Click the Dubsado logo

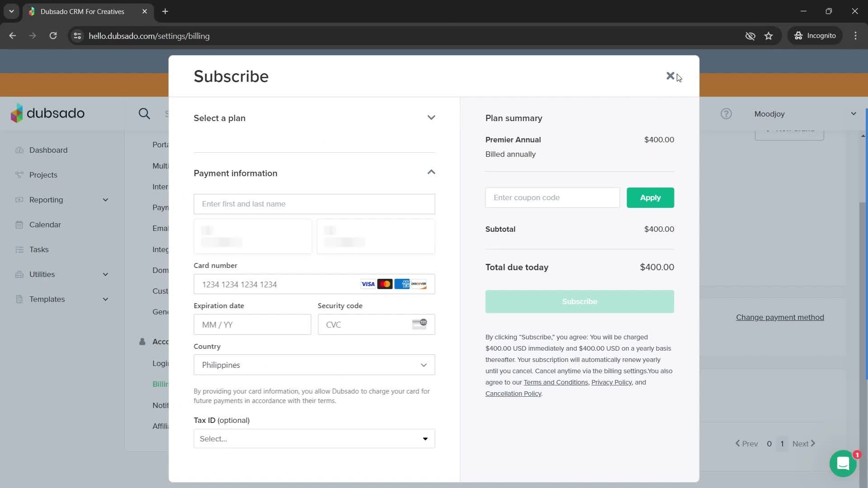pyautogui.click(x=48, y=113)
